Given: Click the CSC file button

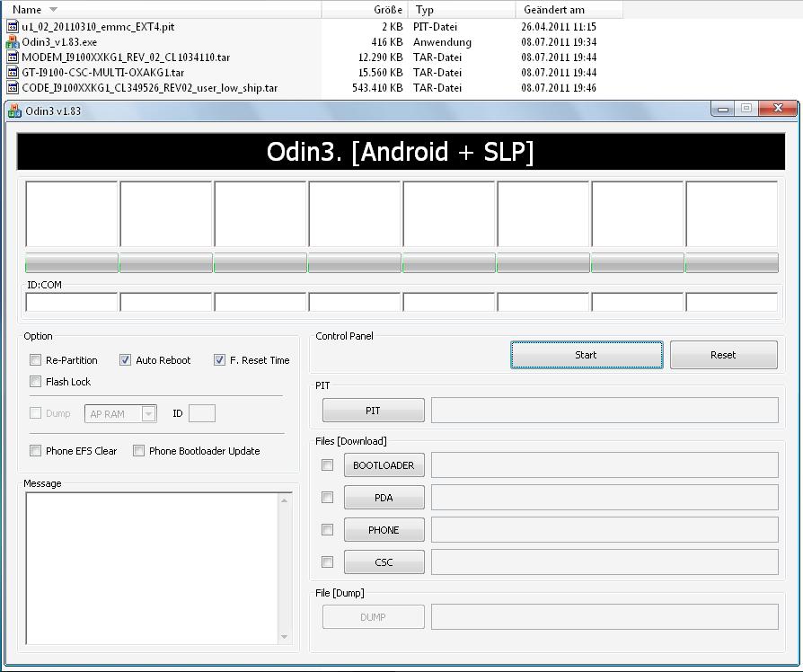Looking at the screenshot, I should [384, 561].
